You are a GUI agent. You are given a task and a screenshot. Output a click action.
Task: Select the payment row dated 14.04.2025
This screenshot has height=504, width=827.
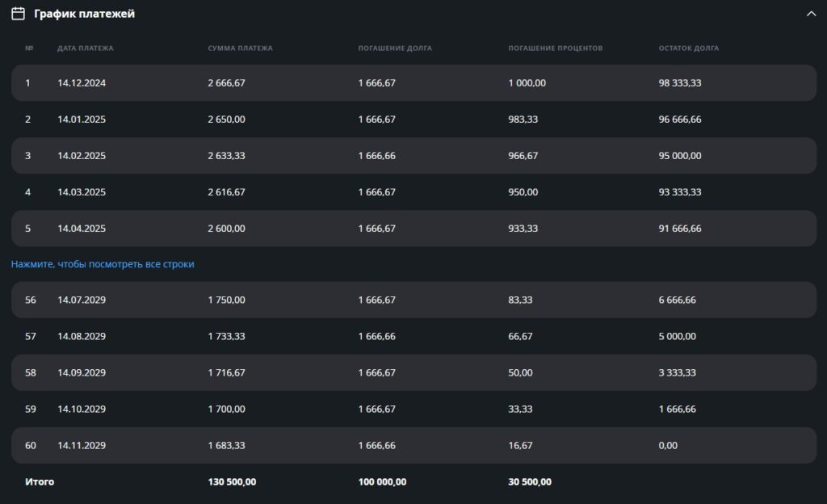(82, 229)
